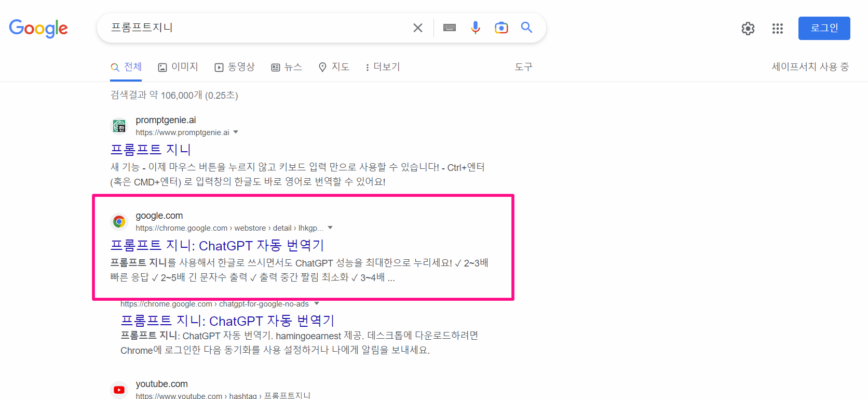Click the YouTube favicon

[119, 390]
